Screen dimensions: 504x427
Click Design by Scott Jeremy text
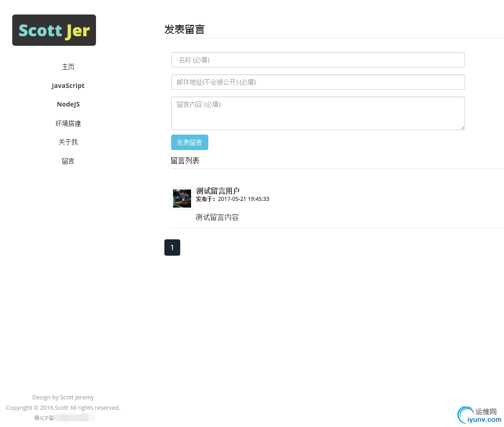pyautogui.click(x=63, y=398)
